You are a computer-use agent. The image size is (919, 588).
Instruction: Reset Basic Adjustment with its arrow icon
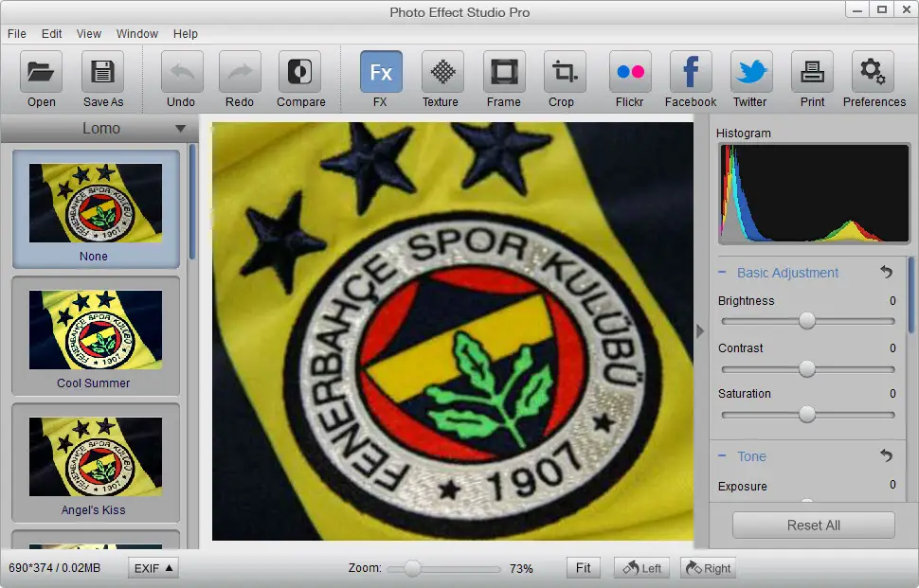pyautogui.click(x=886, y=273)
